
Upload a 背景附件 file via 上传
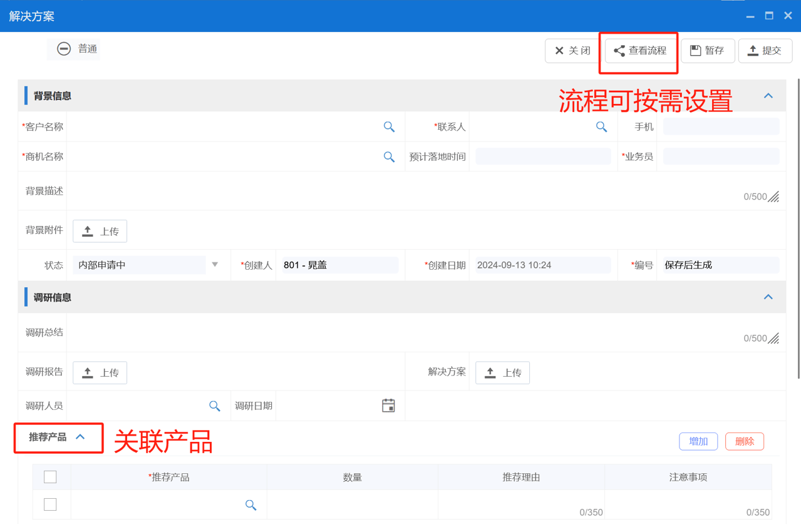coord(100,231)
